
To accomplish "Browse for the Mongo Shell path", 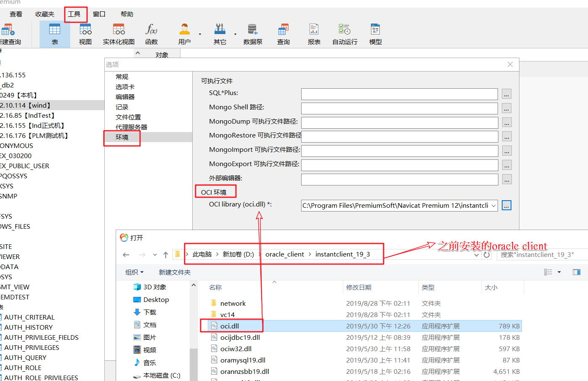I will tap(506, 108).
